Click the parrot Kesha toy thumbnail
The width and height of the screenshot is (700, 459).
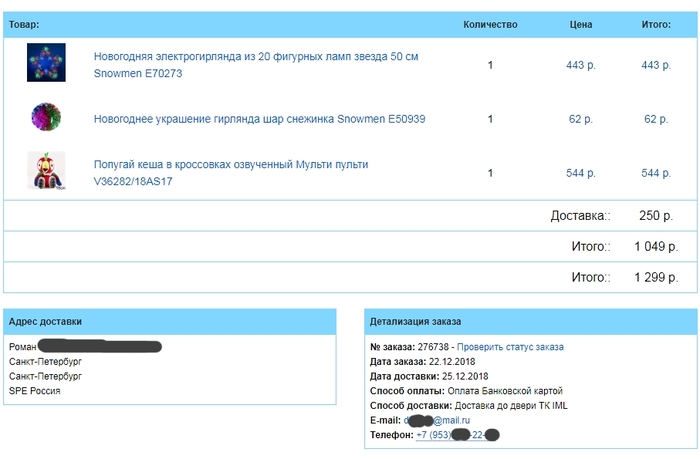pyautogui.click(x=46, y=171)
